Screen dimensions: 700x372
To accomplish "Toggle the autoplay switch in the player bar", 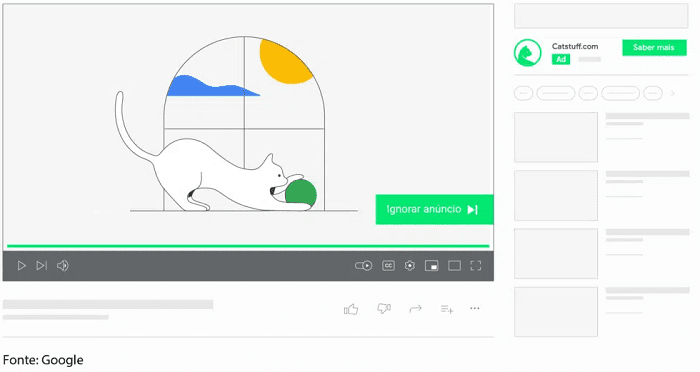I will pyautogui.click(x=363, y=266).
